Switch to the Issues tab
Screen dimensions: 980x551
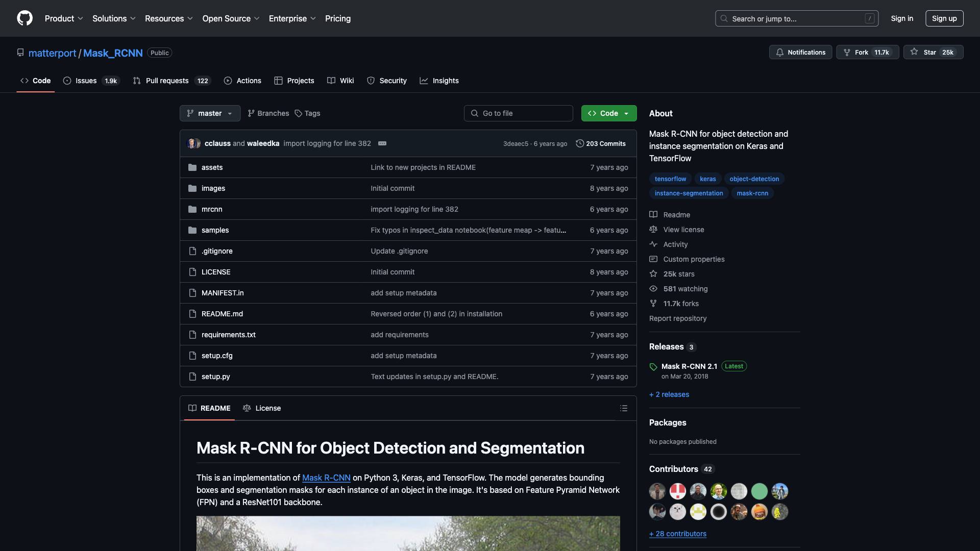[91, 81]
